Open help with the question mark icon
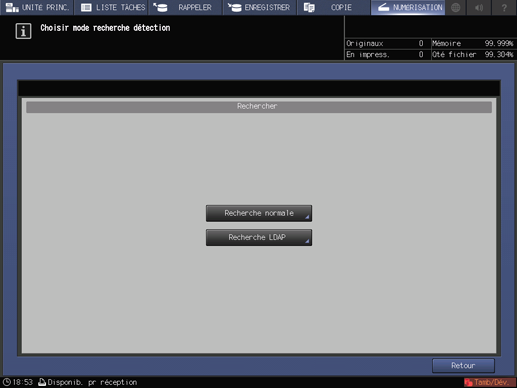 coord(504,7)
